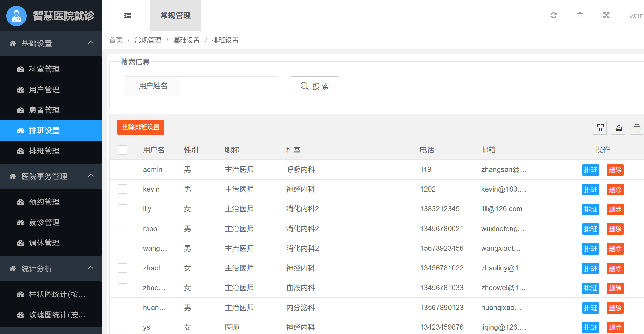
Task: Click the export table icon
Action: pyautogui.click(x=618, y=128)
